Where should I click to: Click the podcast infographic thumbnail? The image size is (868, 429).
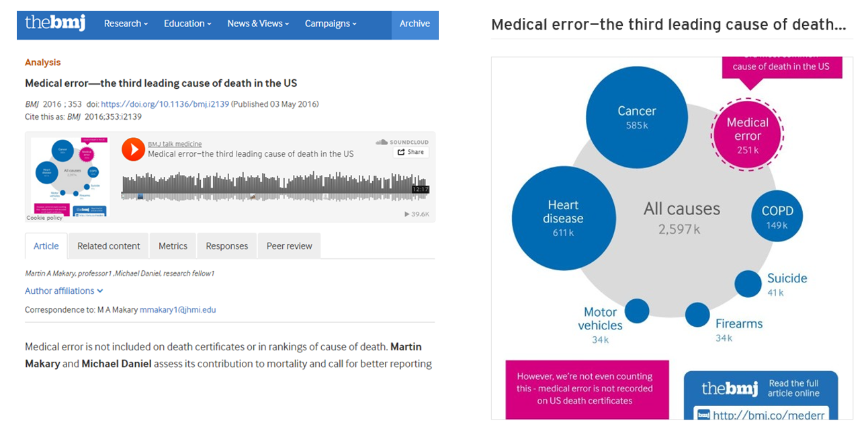pyautogui.click(x=70, y=176)
